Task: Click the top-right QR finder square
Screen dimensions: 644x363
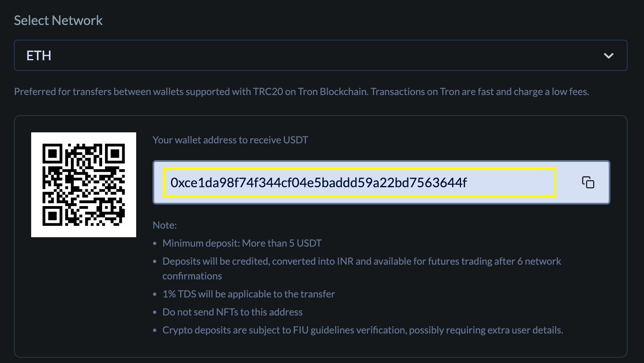Action: coord(115,154)
